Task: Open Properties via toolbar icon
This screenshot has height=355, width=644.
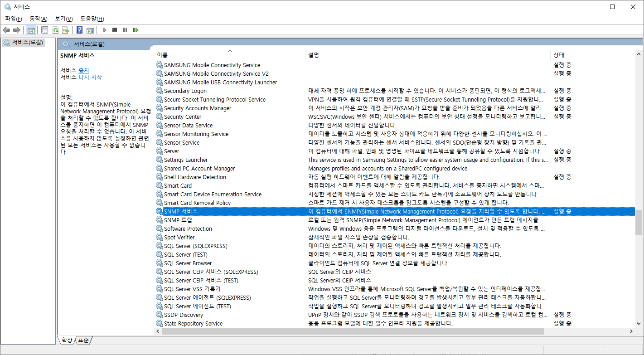Action: coord(44,30)
